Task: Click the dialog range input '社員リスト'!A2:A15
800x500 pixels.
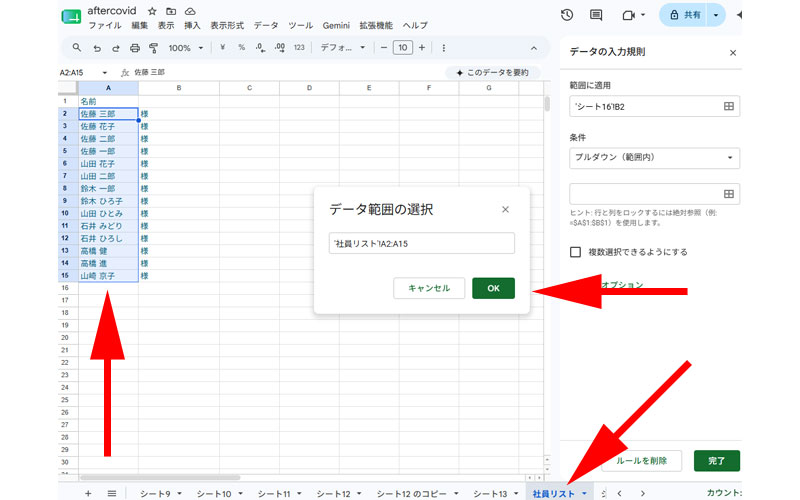Action: click(x=421, y=243)
